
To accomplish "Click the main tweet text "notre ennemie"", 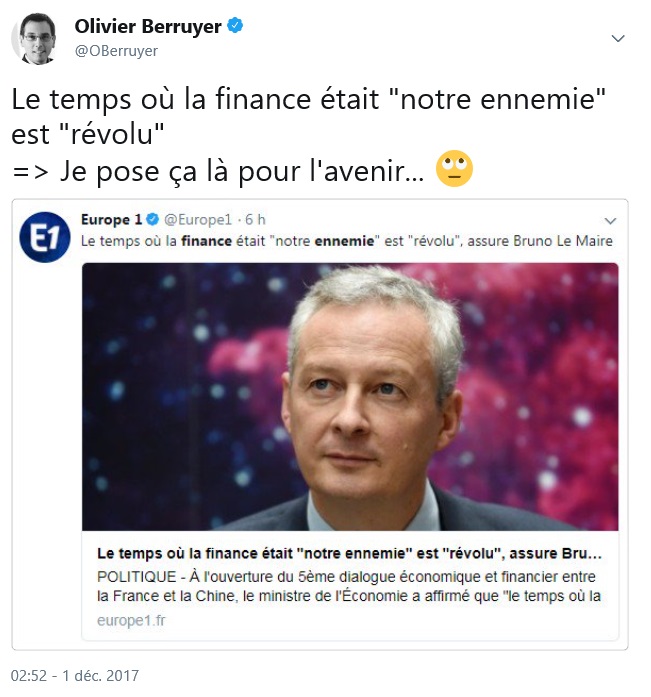I will click(497, 99).
